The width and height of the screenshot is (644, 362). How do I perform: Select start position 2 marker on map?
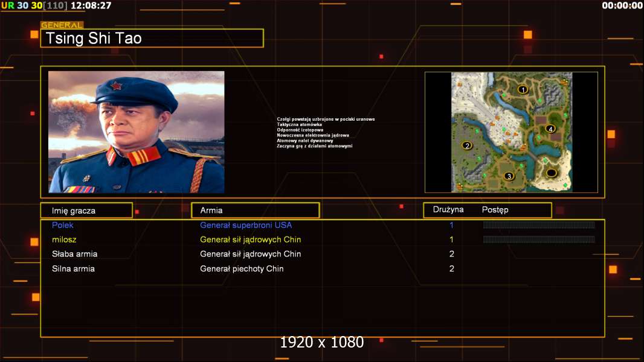coord(467,145)
